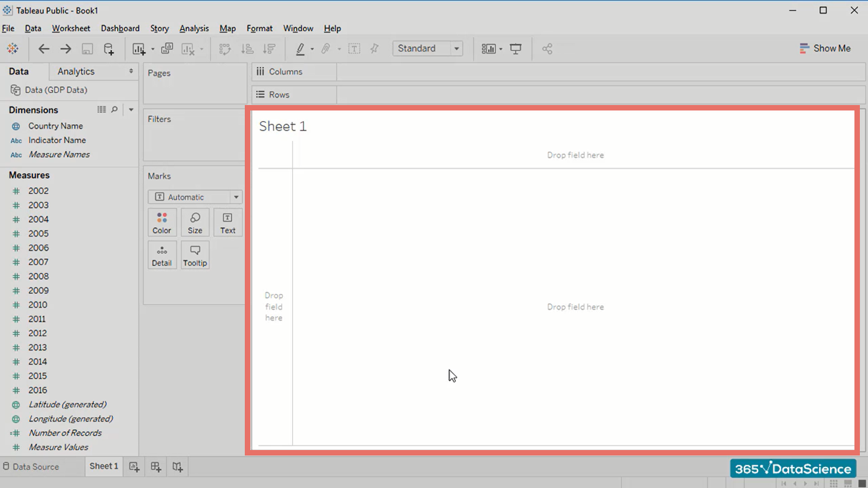Click the Add New Data Source icon
The width and height of the screenshot is (868, 488).
point(108,49)
